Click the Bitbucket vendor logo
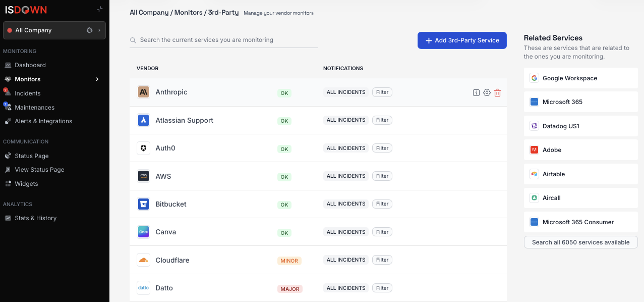 pos(144,204)
